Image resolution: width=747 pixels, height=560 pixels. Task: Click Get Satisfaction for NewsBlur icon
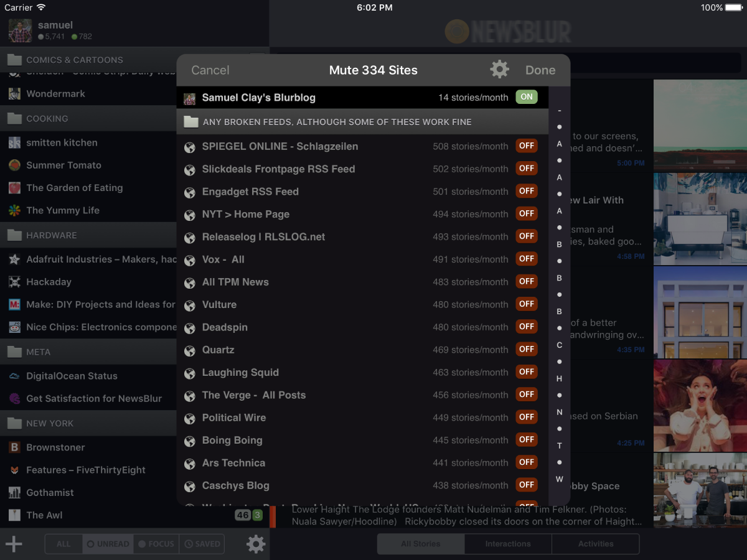click(x=14, y=398)
